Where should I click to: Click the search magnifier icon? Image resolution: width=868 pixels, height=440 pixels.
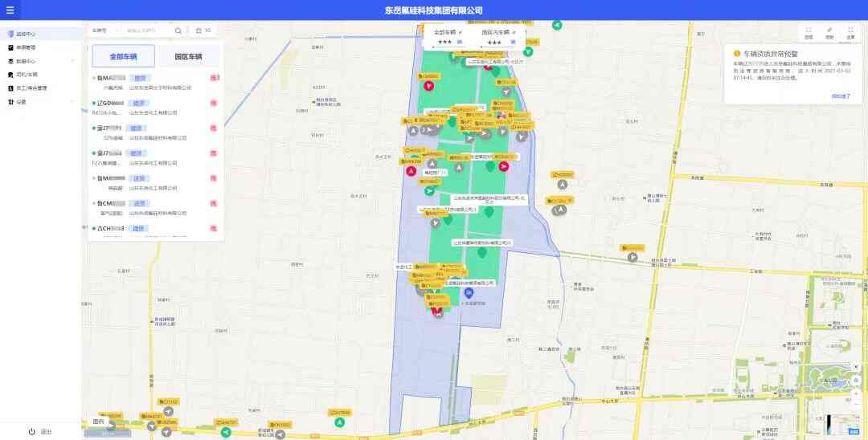[178, 31]
